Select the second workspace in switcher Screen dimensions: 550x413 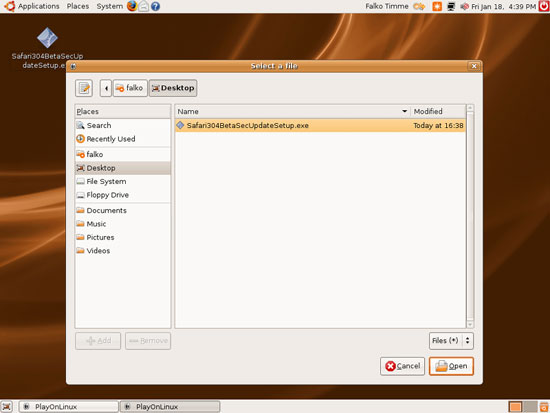click(x=530, y=407)
